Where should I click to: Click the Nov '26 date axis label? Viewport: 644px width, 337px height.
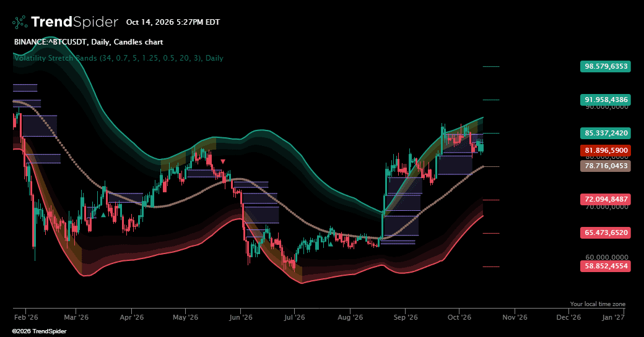(515, 317)
